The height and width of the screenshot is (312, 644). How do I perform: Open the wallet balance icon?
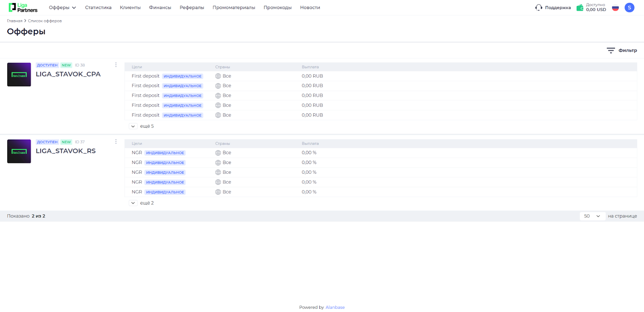point(580,7)
